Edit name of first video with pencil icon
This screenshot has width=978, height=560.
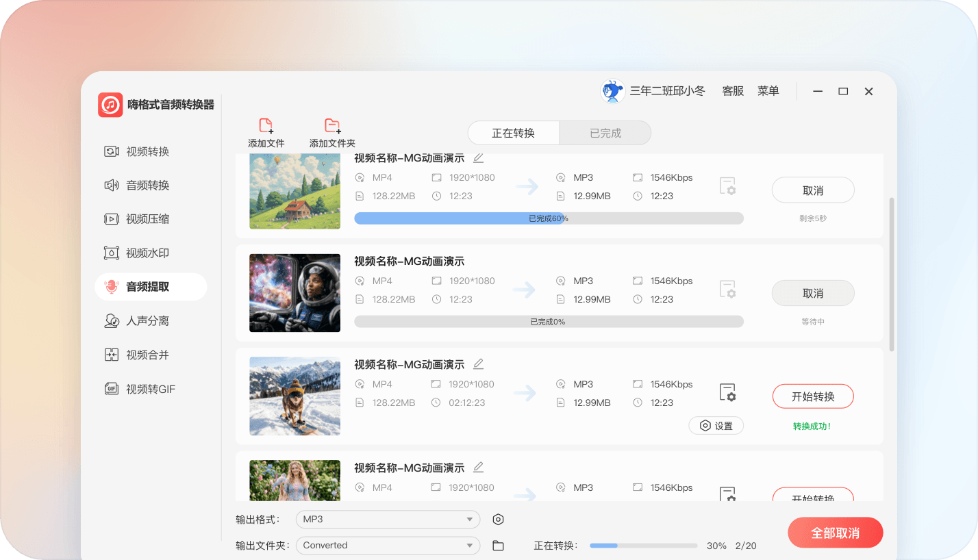(478, 157)
